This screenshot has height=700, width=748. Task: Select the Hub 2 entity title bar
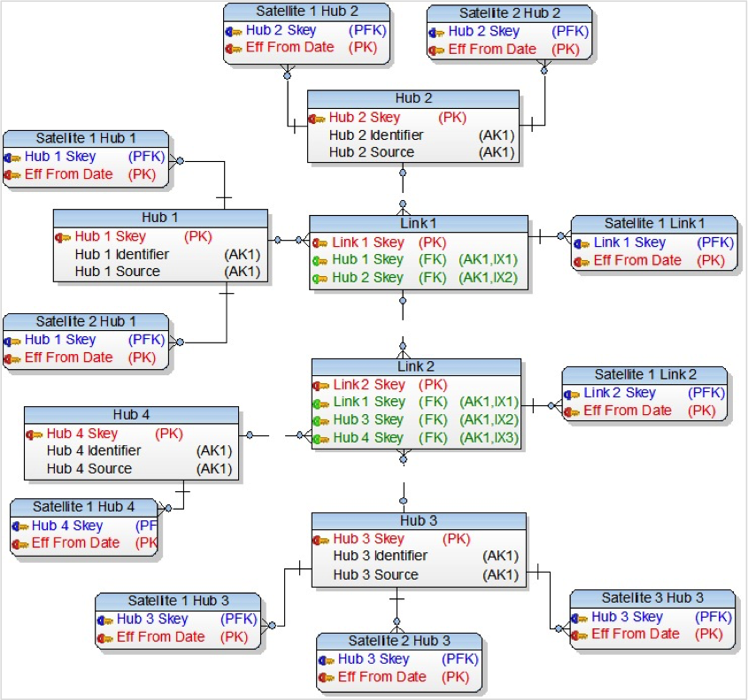(413, 99)
